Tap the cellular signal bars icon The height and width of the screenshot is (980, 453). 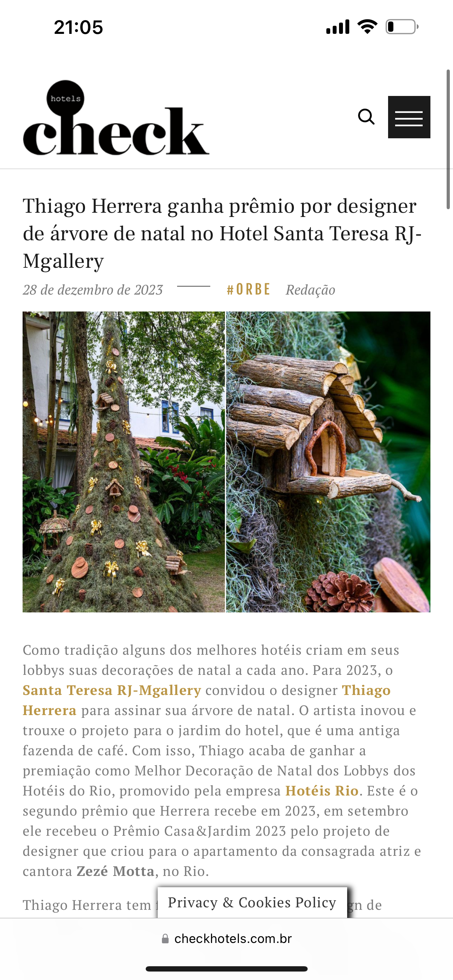tap(338, 27)
